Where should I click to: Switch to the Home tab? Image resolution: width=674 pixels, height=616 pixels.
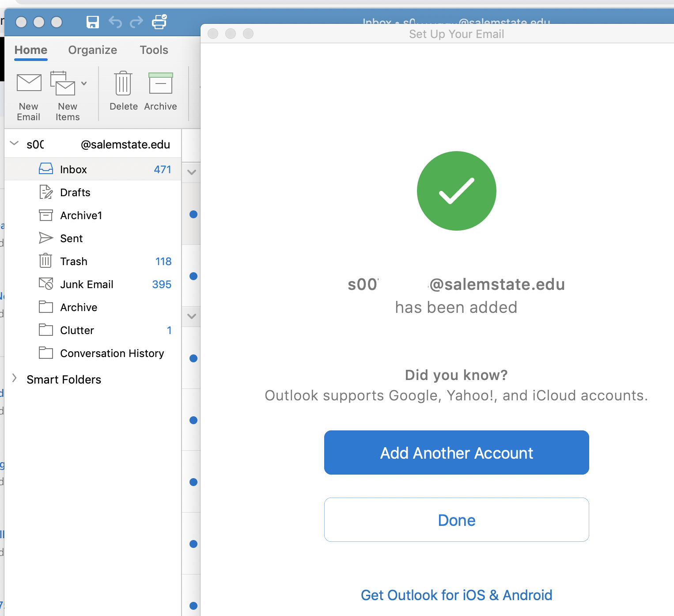(x=31, y=50)
